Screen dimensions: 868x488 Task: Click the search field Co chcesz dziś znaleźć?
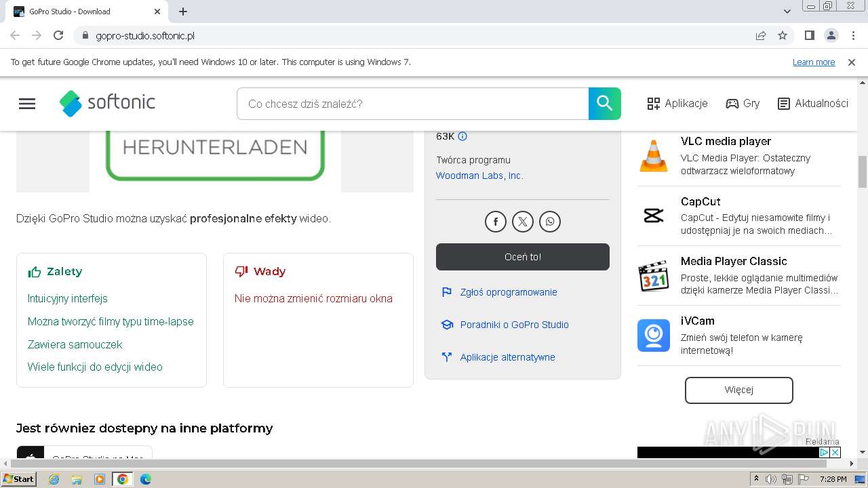pos(412,104)
